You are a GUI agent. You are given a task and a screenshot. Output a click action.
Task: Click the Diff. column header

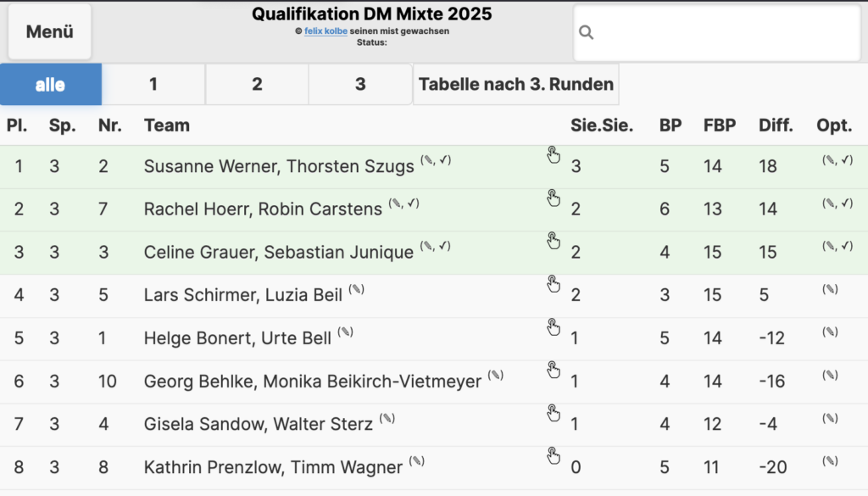(x=776, y=125)
